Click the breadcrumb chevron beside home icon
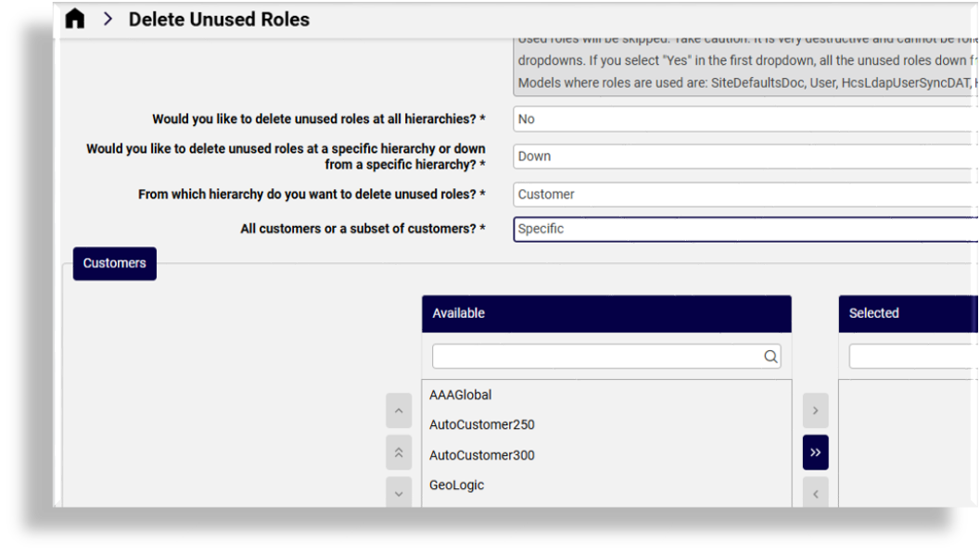The image size is (980, 554). tap(108, 19)
